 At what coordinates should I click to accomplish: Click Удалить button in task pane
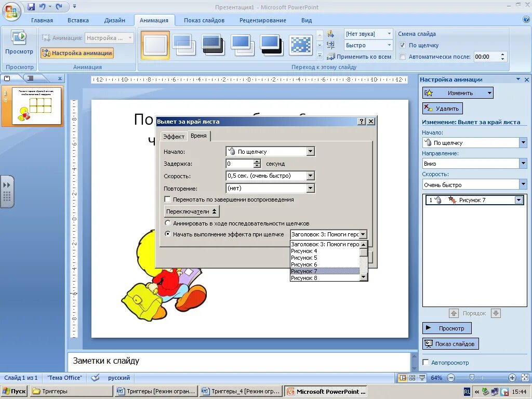point(443,109)
